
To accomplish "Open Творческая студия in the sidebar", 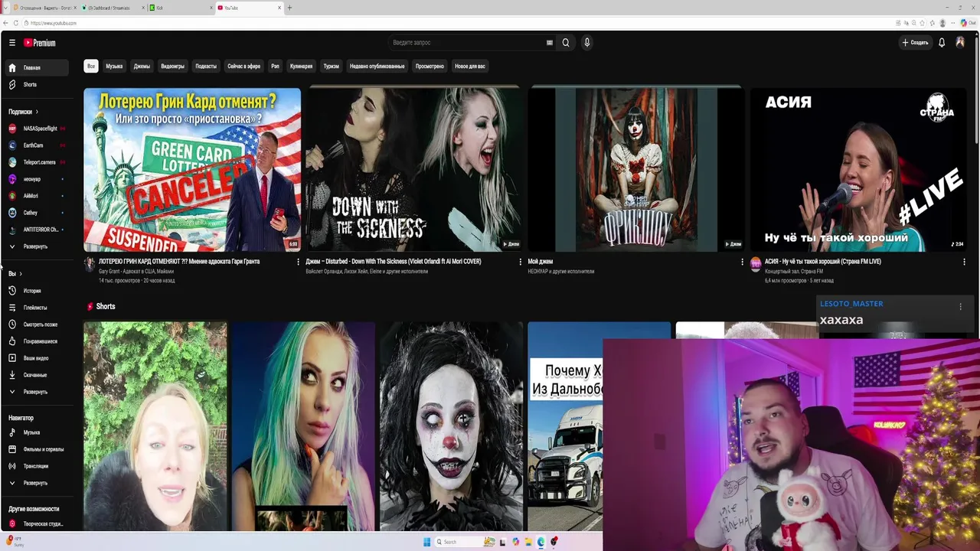I will pos(37,524).
